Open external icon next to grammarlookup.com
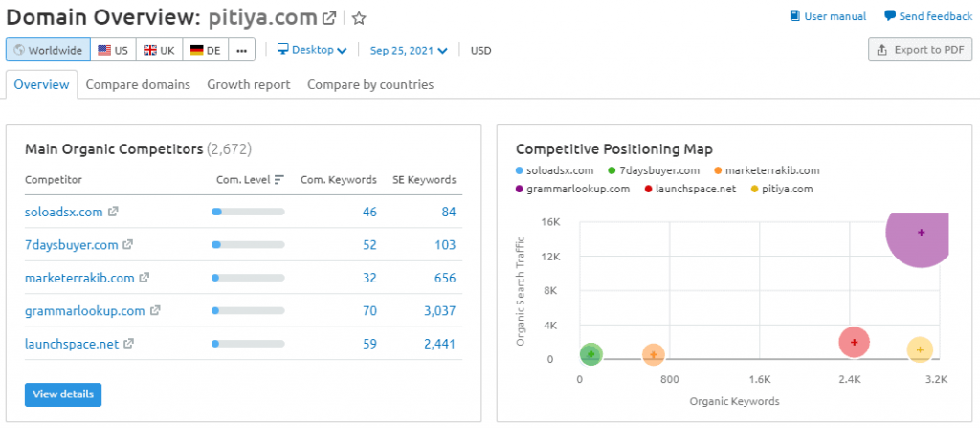Image resolution: width=980 pixels, height=428 pixels. point(155,309)
